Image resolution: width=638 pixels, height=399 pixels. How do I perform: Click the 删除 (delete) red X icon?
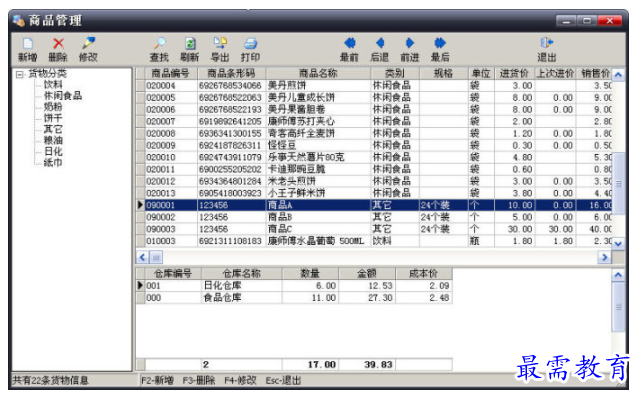58,44
